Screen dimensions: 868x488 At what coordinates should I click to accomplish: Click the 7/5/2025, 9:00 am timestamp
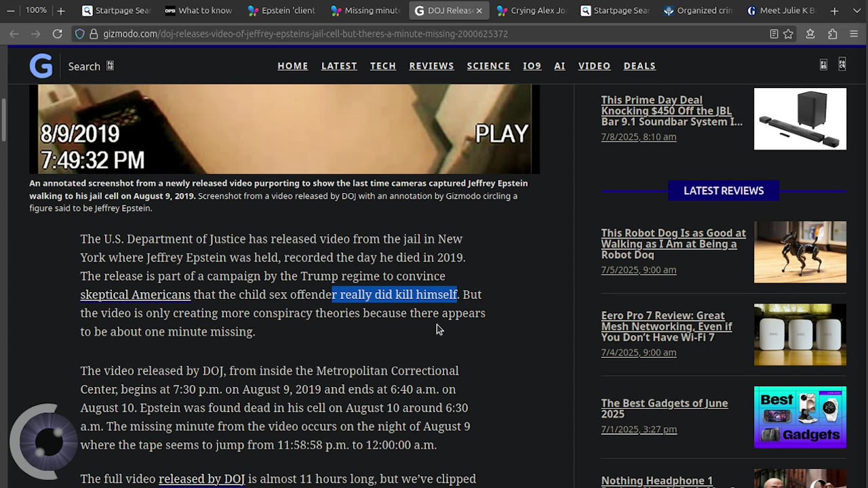click(639, 270)
